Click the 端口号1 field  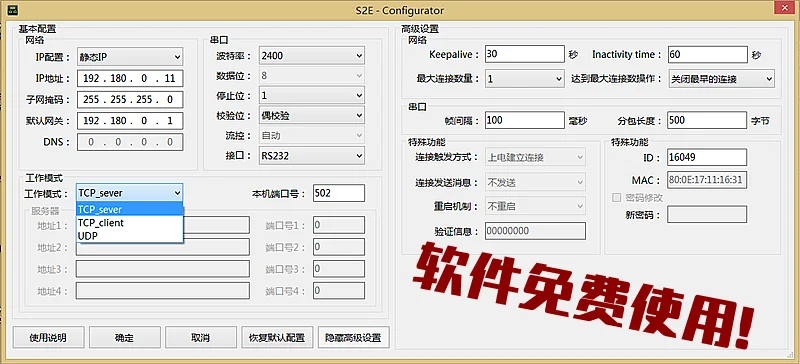tap(339, 225)
